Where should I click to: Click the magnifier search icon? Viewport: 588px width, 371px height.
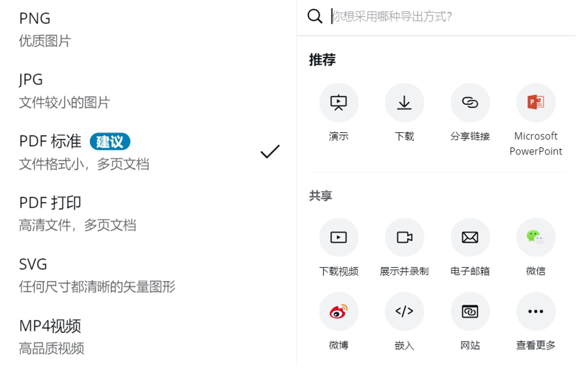[315, 16]
